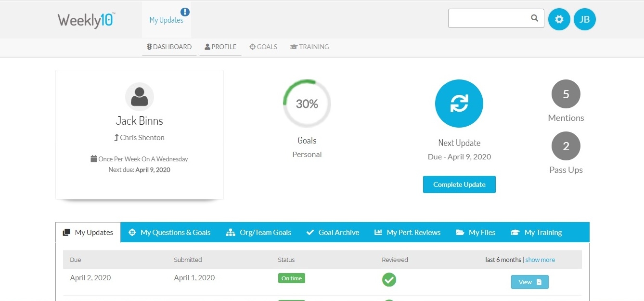Go to the Profile navigation item
The height and width of the screenshot is (301, 644).
[x=220, y=47]
